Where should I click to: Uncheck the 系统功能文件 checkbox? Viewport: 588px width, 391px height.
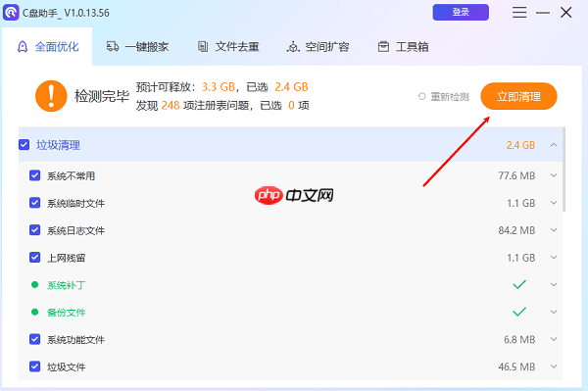[x=35, y=339]
